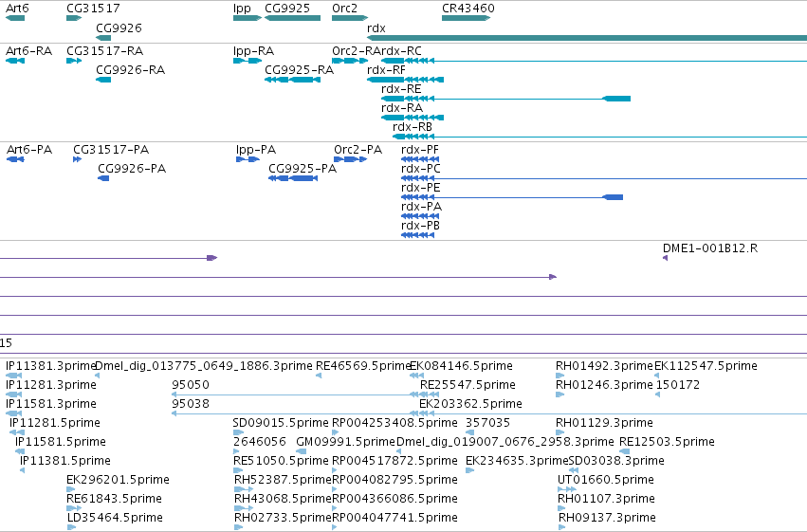807x532 pixels.
Task: Select the RE12503.5prime EST glyph
Action: click(x=624, y=451)
